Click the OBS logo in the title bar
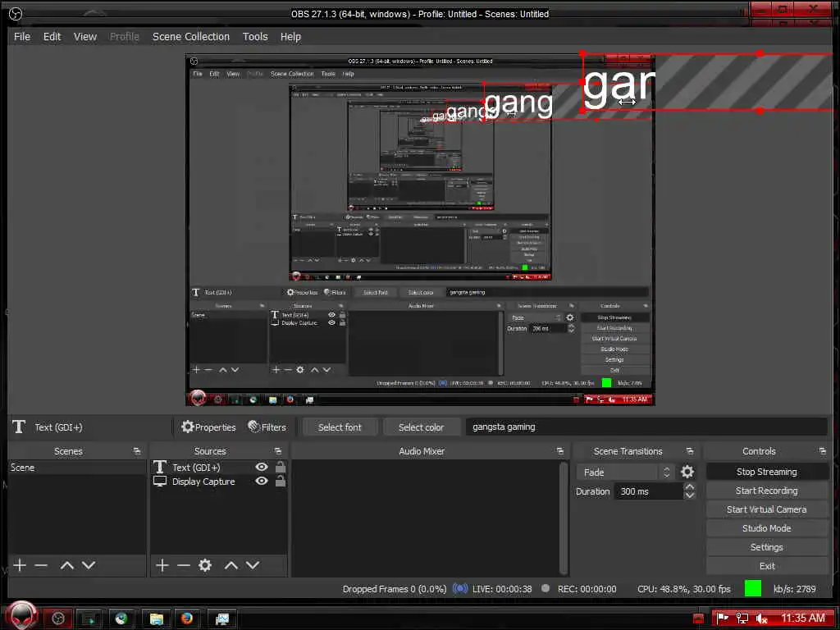The image size is (840, 630). tap(16, 13)
